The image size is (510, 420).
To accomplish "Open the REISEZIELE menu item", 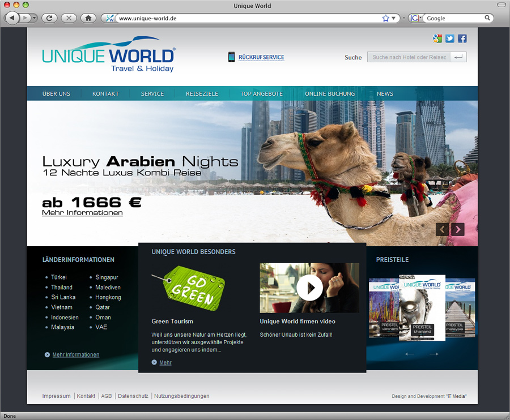I will (202, 93).
